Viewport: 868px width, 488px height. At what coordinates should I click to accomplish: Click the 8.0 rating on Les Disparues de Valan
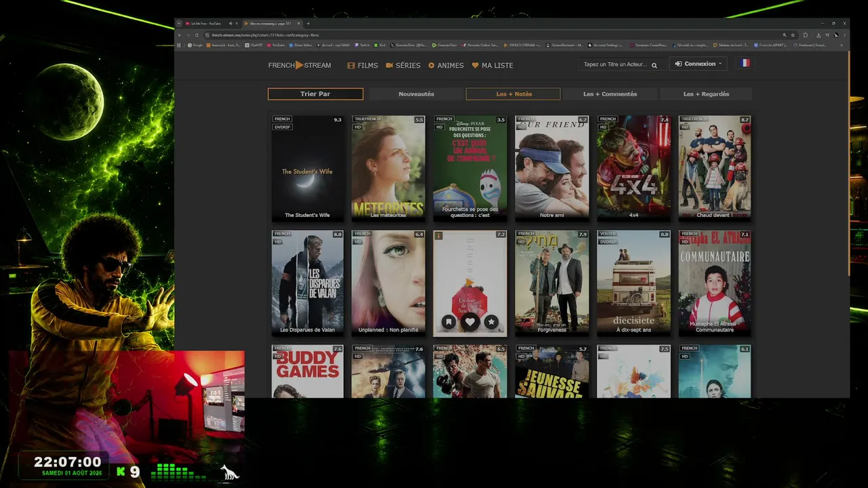[x=338, y=235]
